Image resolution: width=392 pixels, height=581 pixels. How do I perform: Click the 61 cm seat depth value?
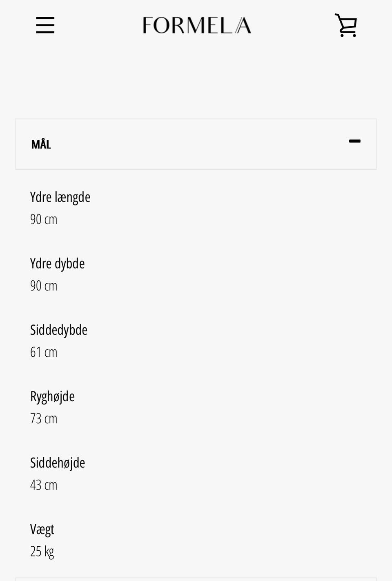(44, 352)
